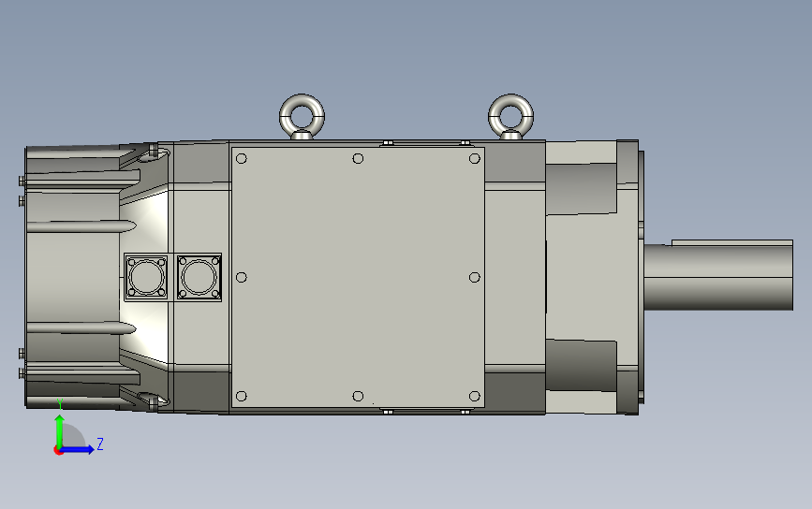The image size is (812, 509).
Task: Select the key on top of the shaft
Action: pos(732,242)
